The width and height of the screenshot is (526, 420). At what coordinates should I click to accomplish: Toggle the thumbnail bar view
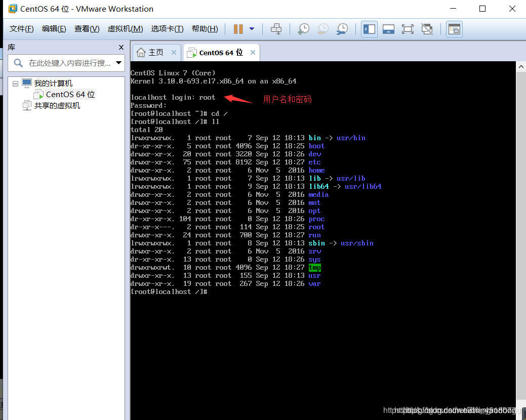(x=388, y=29)
